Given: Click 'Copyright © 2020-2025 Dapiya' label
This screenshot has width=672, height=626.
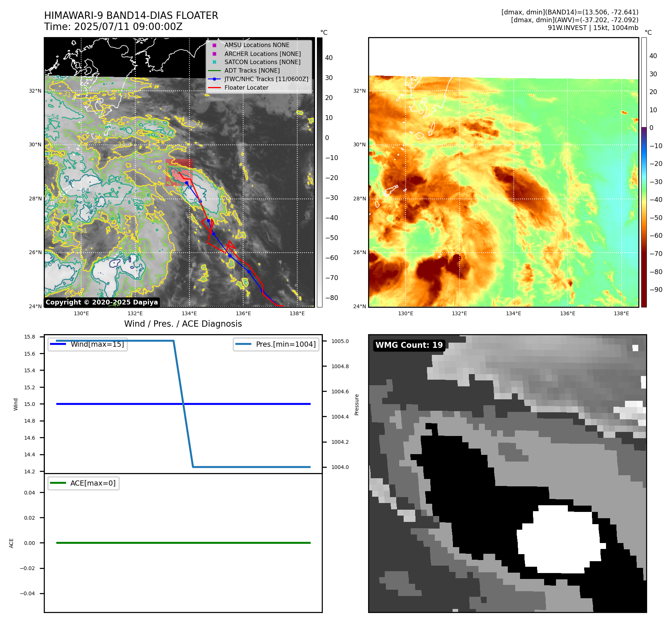Looking at the screenshot, I should click(x=102, y=302).
